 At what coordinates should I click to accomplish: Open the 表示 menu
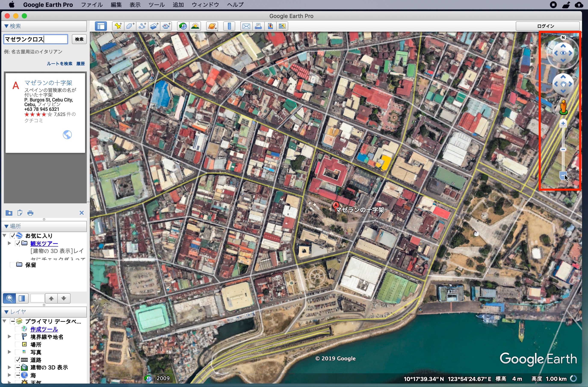[135, 5]
